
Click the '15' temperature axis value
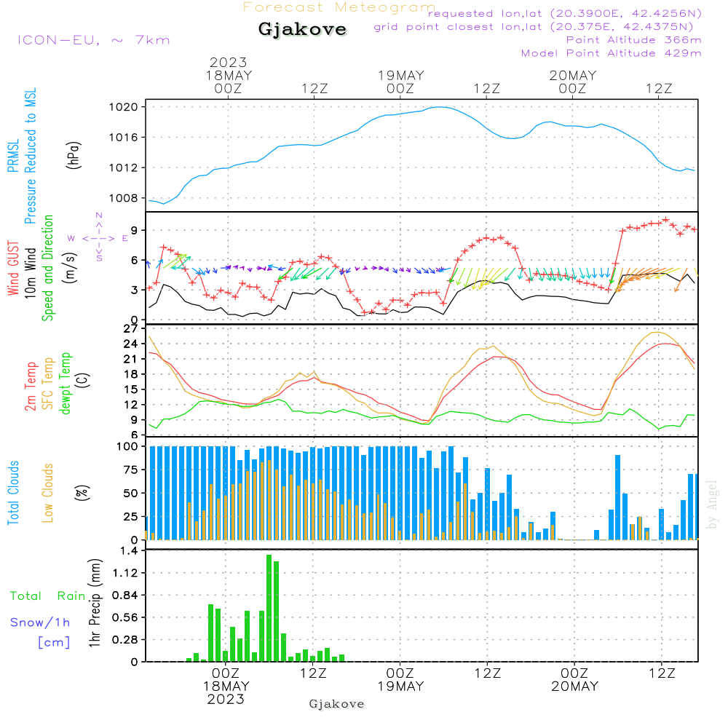(x=131, y=389)
